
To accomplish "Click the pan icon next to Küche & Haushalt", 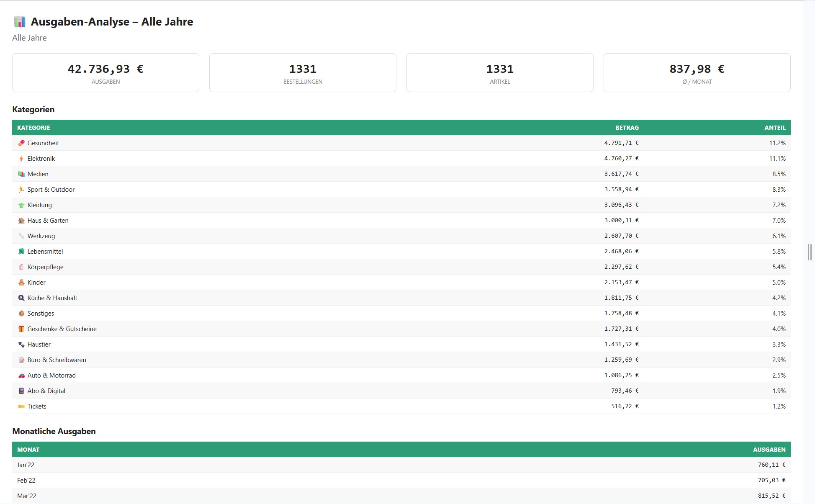I will tap(21, 298).
